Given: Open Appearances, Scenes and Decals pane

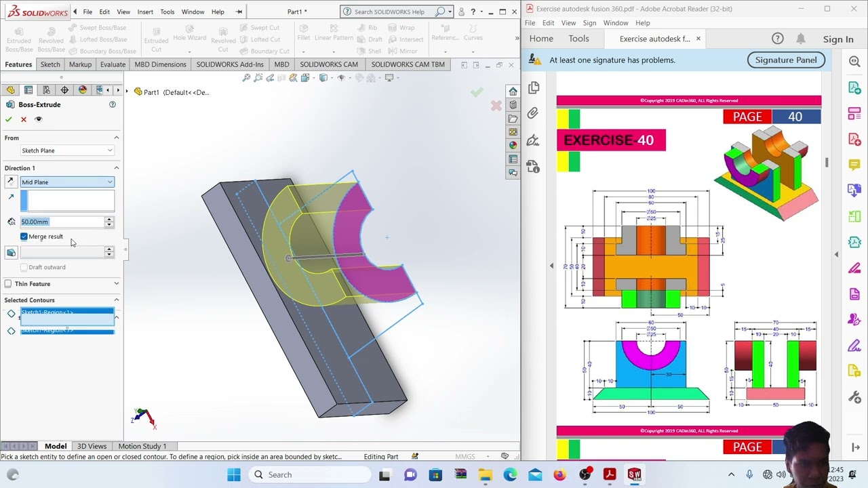Looking at the screenshot, I should [x=513, y=145].
